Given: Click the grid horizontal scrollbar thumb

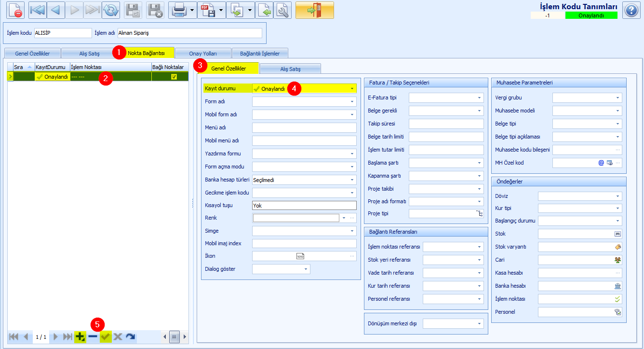Looking at the screenshot, I should point(175,336).
